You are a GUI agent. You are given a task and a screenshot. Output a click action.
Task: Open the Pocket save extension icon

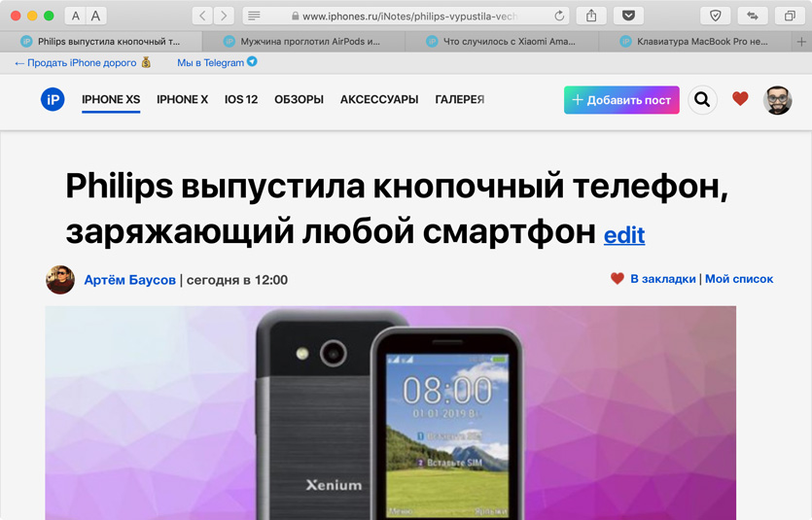point(628,17)
